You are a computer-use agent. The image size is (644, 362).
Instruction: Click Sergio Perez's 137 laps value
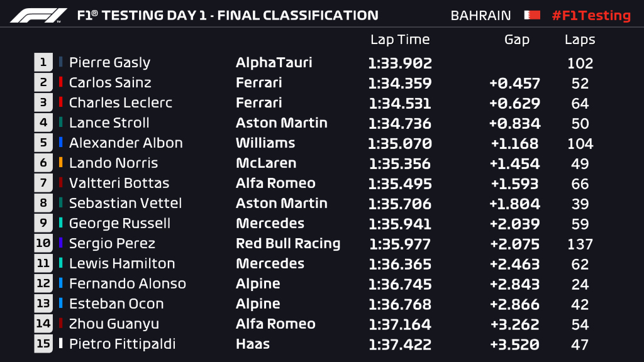(580, 244)
